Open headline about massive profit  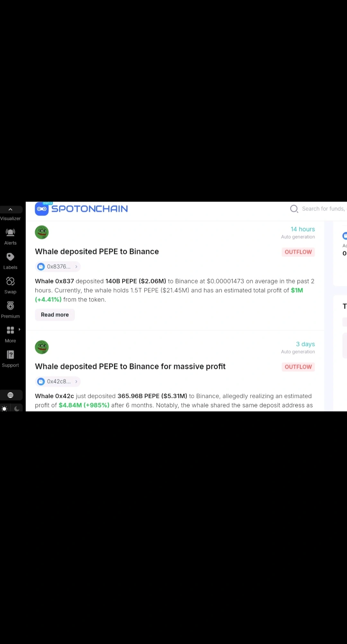(130, 366)
